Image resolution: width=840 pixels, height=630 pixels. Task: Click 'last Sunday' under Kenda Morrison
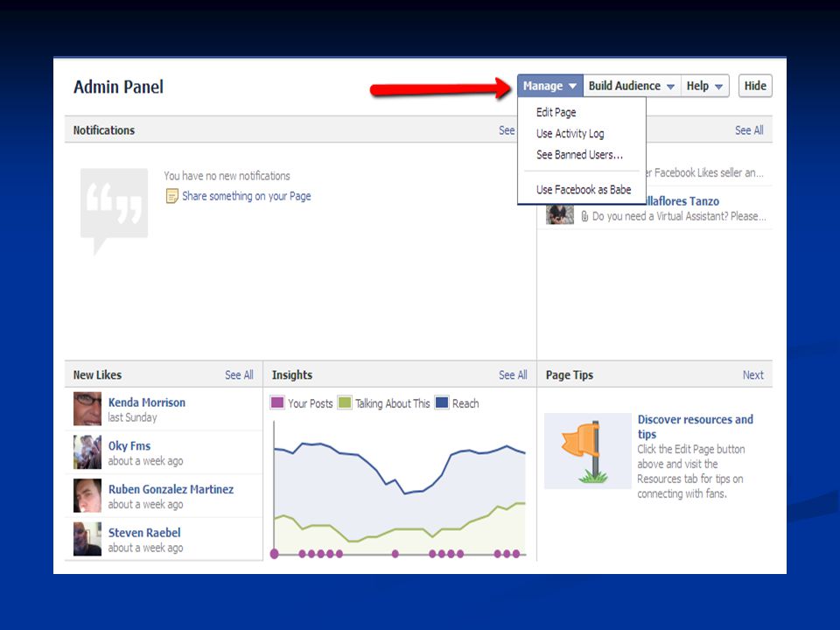pos(132,417)
